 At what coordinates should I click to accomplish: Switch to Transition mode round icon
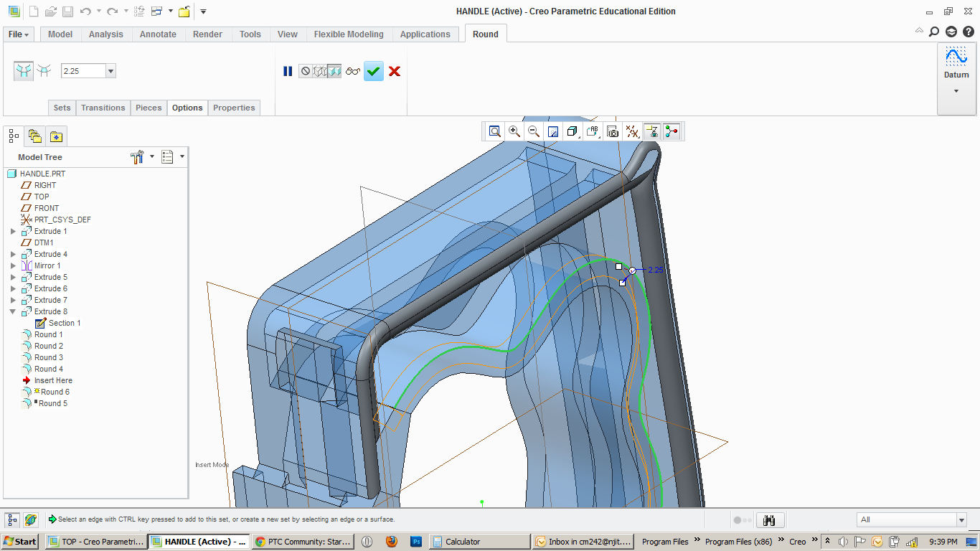[x=44, y=70]
